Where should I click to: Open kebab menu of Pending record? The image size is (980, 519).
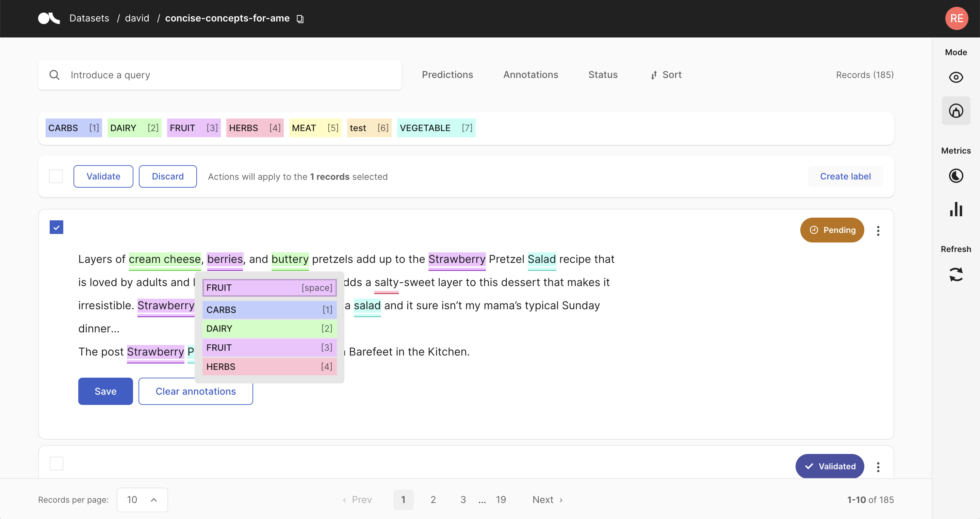(878, 230)
